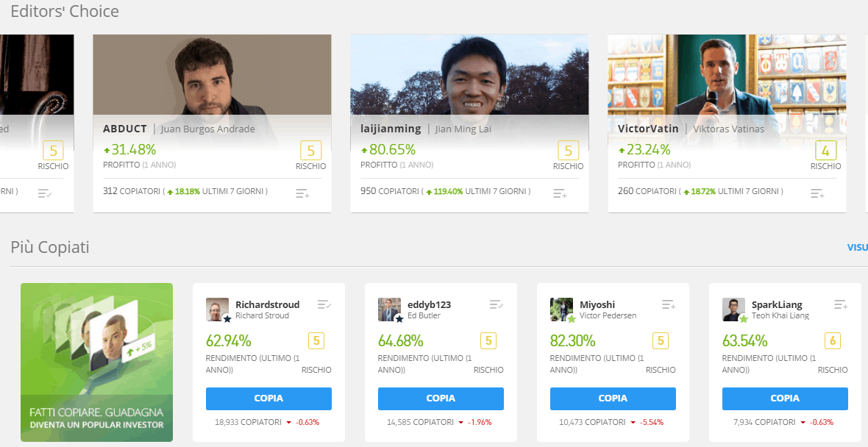Click 10,473 COPIATORI under Miyoshi
This screenshot has height=447, width=868.
(592, 422)
